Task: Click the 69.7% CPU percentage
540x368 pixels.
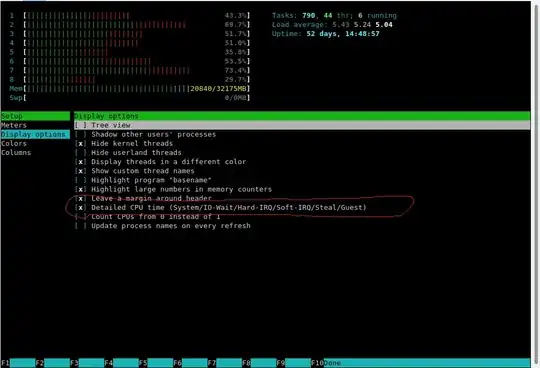Action: pyautogui.click(x=236, y=25)
